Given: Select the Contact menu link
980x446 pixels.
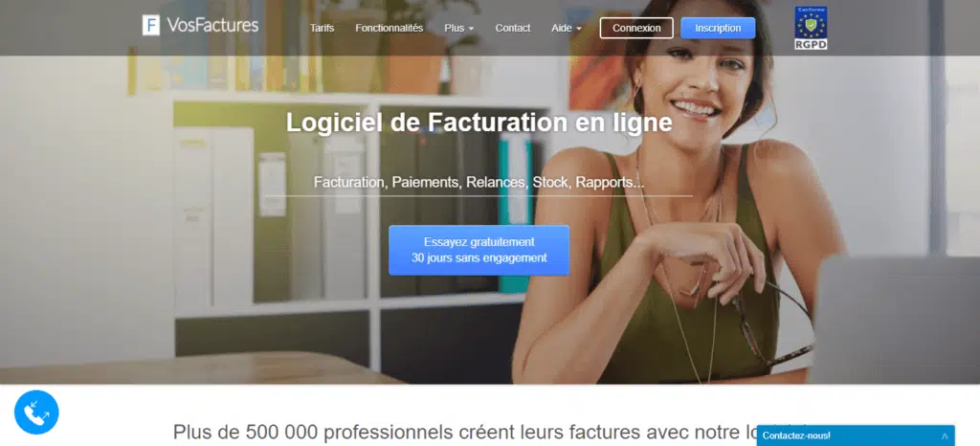Looking at the screenshot, I should coord(513,28).
